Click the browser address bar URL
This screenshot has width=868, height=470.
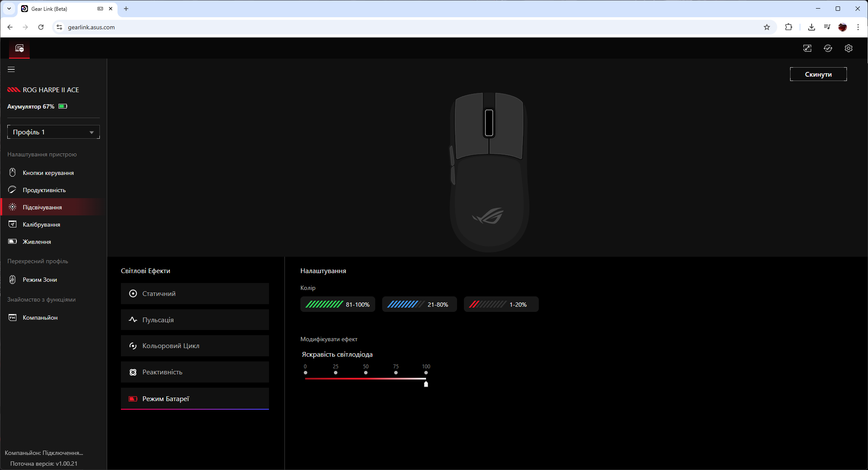pyautogui.click(x=91, y=27)
